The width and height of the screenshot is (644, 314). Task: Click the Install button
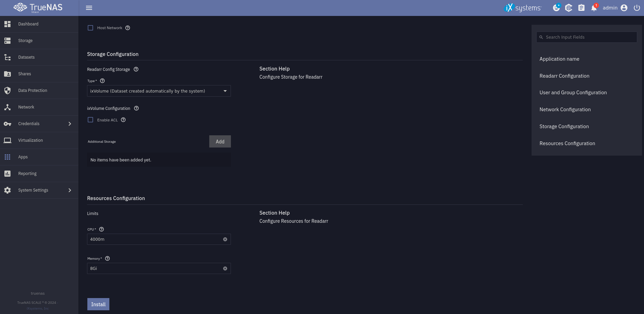(x=98, y=304)
